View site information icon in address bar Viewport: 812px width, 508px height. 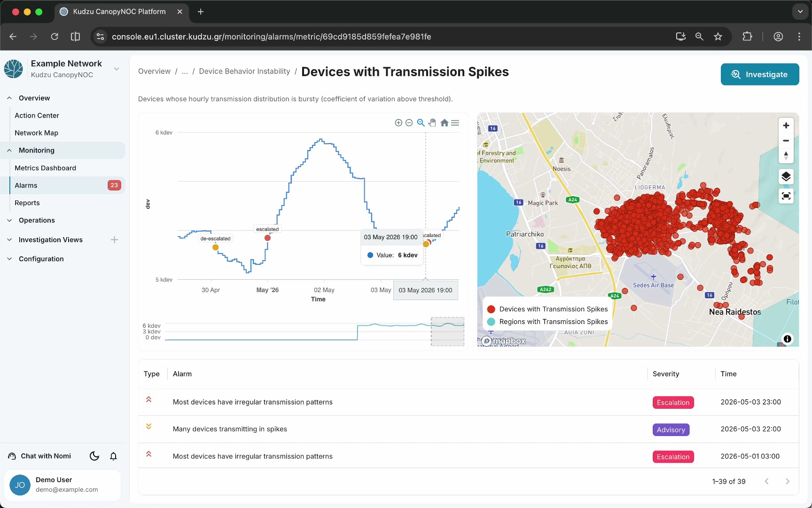click(100, 37)
